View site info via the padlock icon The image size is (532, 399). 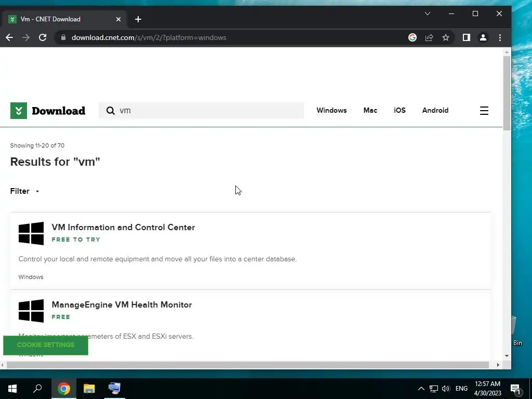63,37
